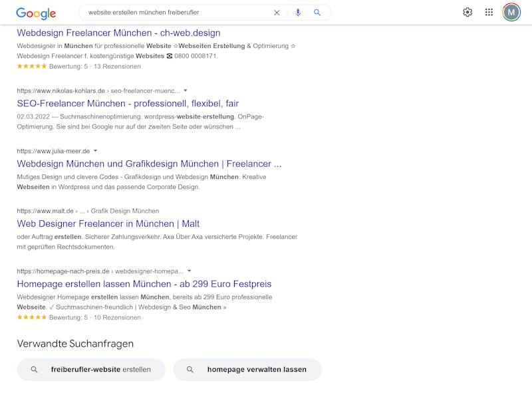Click magnifier icon in freiberufler-website suggestion

[34, 370]
